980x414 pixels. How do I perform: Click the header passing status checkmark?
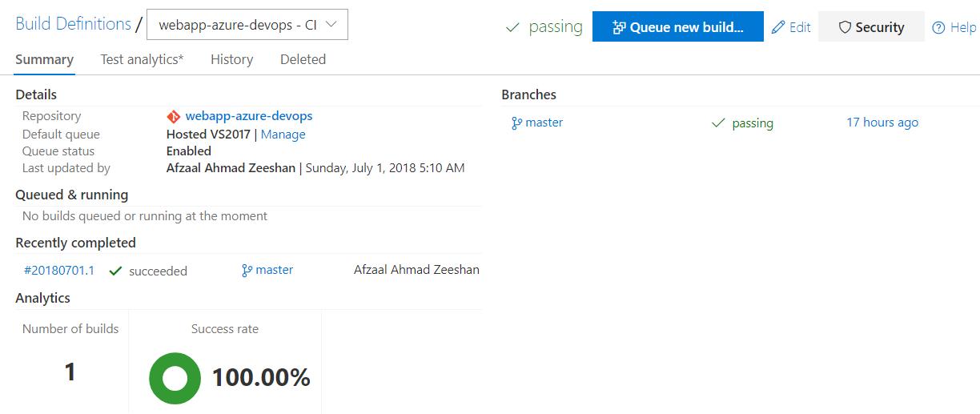tap(512, 28)
